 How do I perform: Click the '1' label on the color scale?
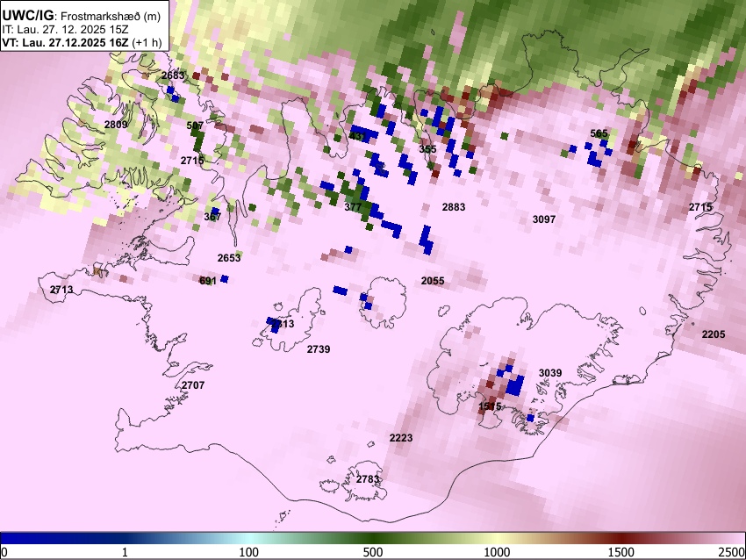[125, 552]
